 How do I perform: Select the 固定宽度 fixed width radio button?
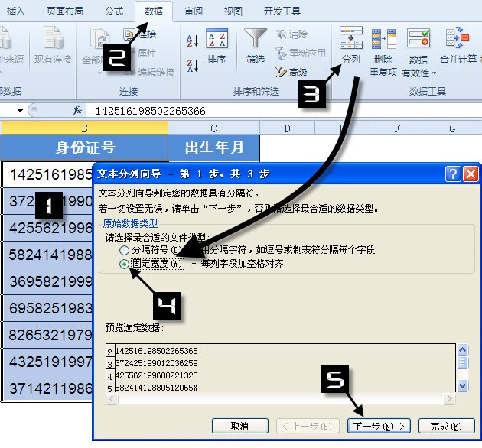(125, 264)
